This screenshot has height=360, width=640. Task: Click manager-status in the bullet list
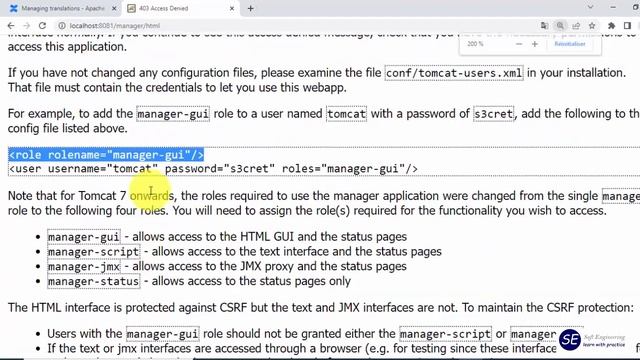pos(93,282)
